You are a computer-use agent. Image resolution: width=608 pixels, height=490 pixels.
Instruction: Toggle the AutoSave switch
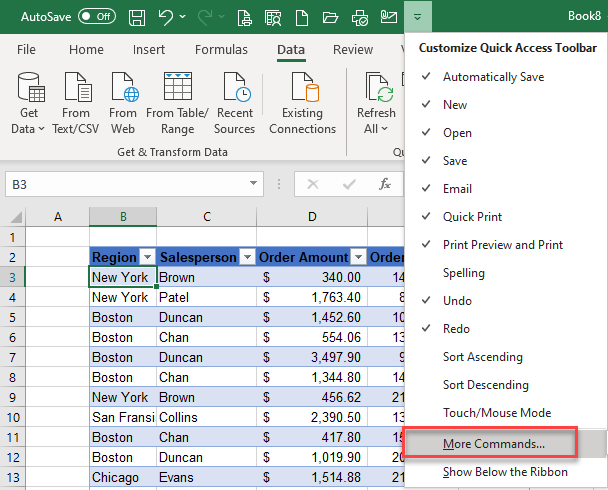(96, 17)
